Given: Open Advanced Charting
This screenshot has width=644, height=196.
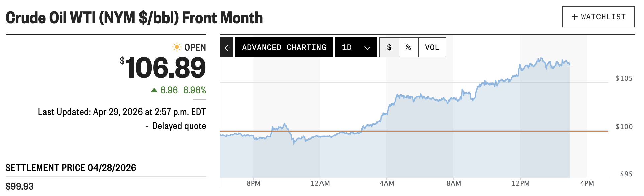Looking at the screenshot, I should 284,48.
